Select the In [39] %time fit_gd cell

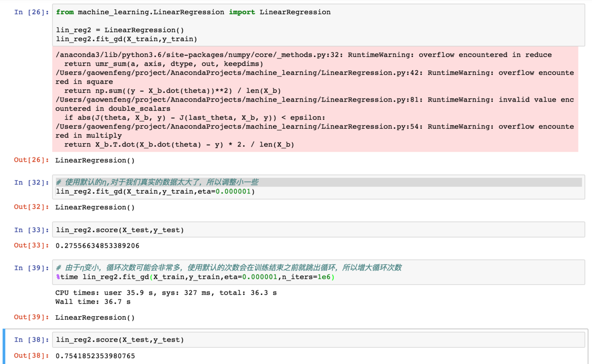coord(318,272)
